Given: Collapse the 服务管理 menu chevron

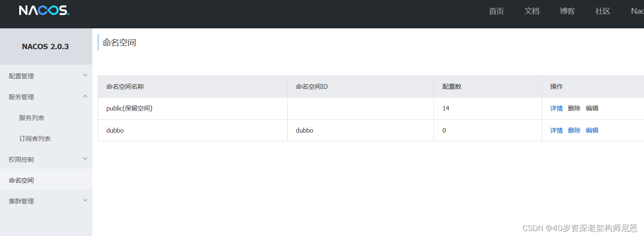Looking at the screenshot, I should point(85,96).
